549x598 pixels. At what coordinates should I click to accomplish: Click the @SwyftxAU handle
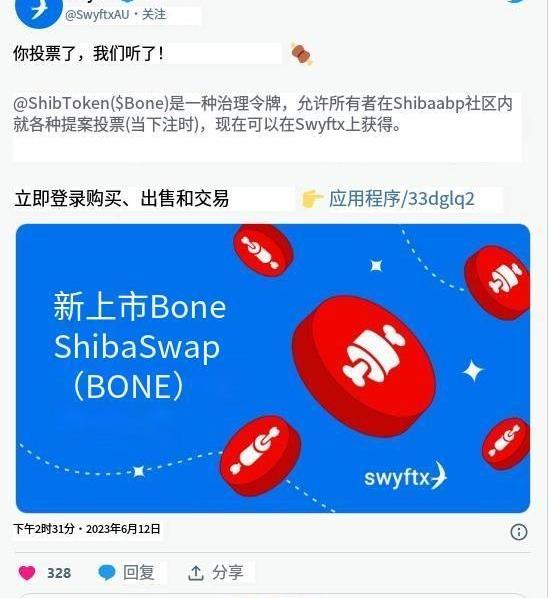tap(97, 15)
